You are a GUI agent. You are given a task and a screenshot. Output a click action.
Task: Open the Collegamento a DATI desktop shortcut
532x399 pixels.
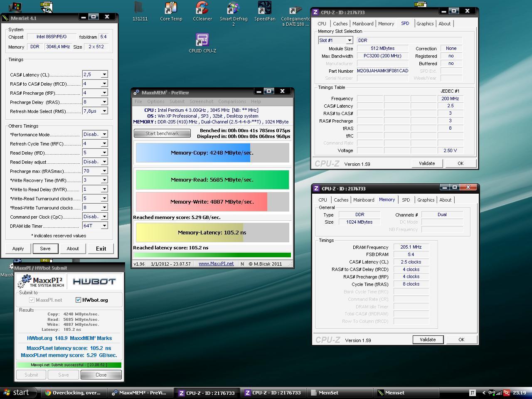click(x=296, y=14)
